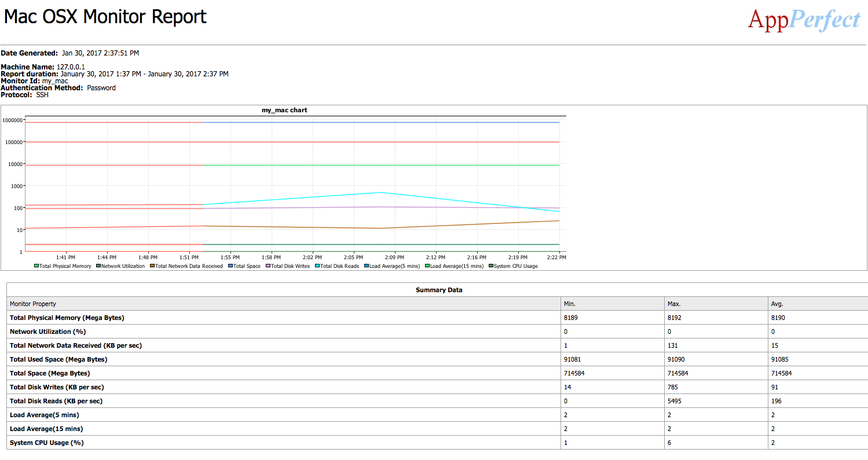Image resolution: width=868 pixels, height=460 pixels.
Task: Select the Monitor Id value my_mac
Action: 55,81
